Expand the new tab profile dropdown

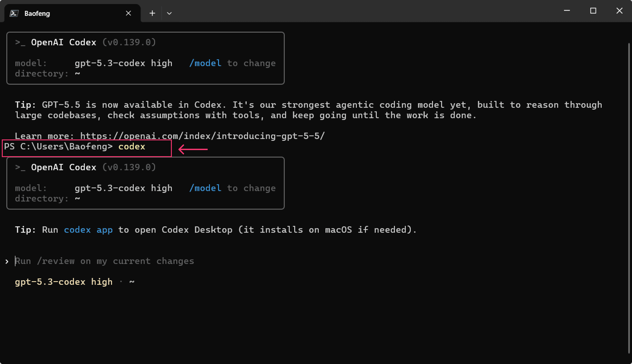pos(169,13)
